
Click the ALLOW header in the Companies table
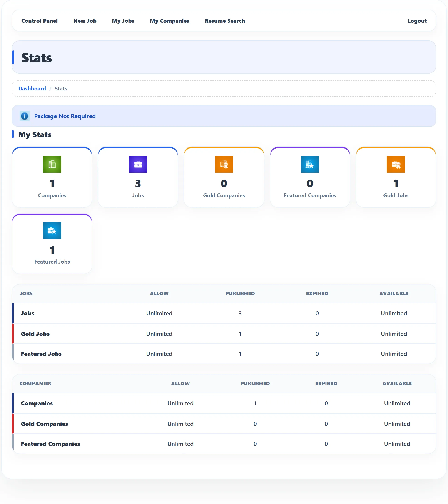[180, 383]
